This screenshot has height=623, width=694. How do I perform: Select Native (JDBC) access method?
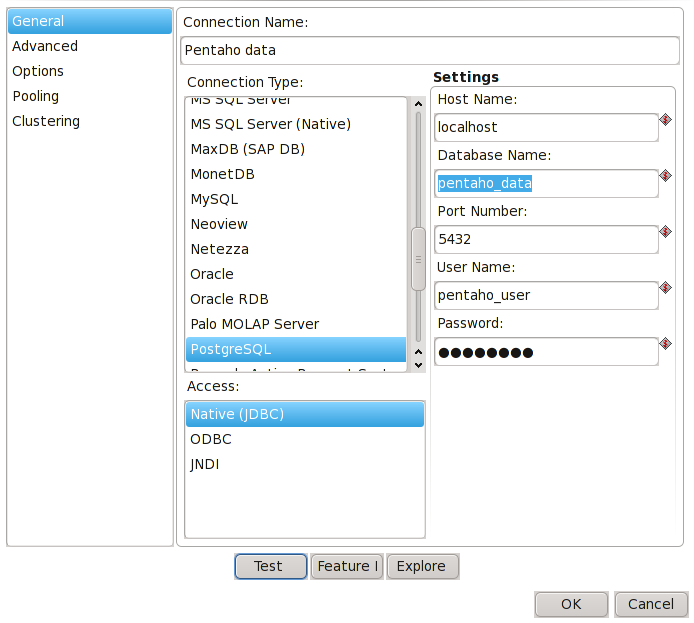(305, 414)
